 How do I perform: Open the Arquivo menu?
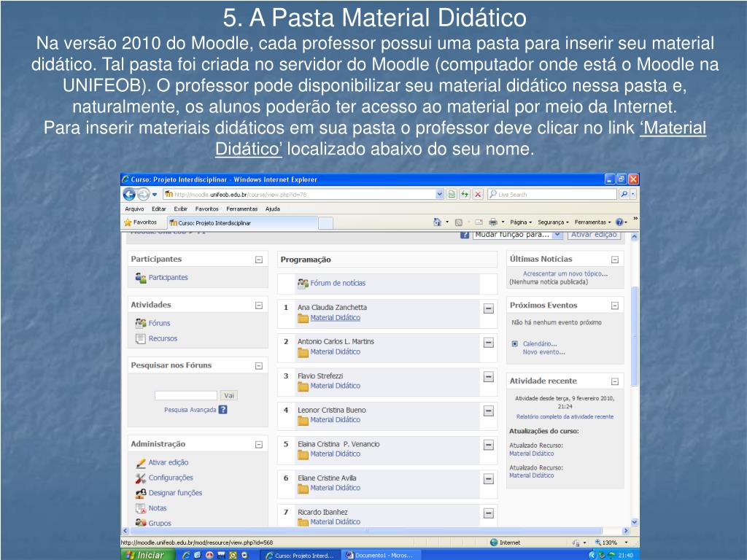coord(134,209)
